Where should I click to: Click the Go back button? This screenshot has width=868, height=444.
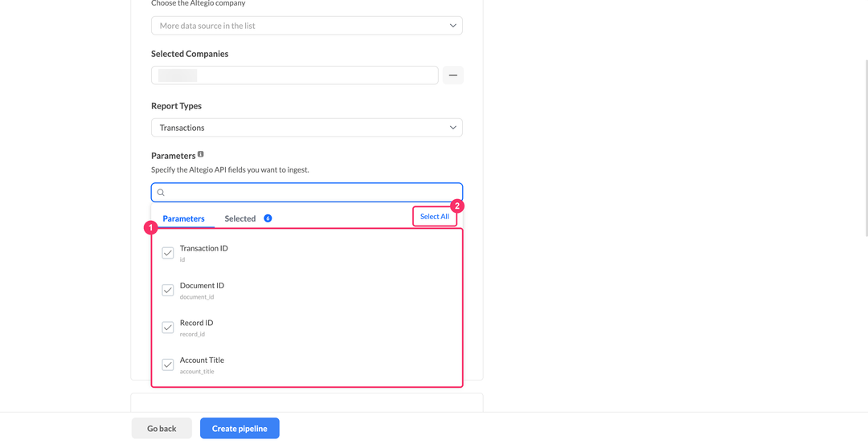point(162,429)
